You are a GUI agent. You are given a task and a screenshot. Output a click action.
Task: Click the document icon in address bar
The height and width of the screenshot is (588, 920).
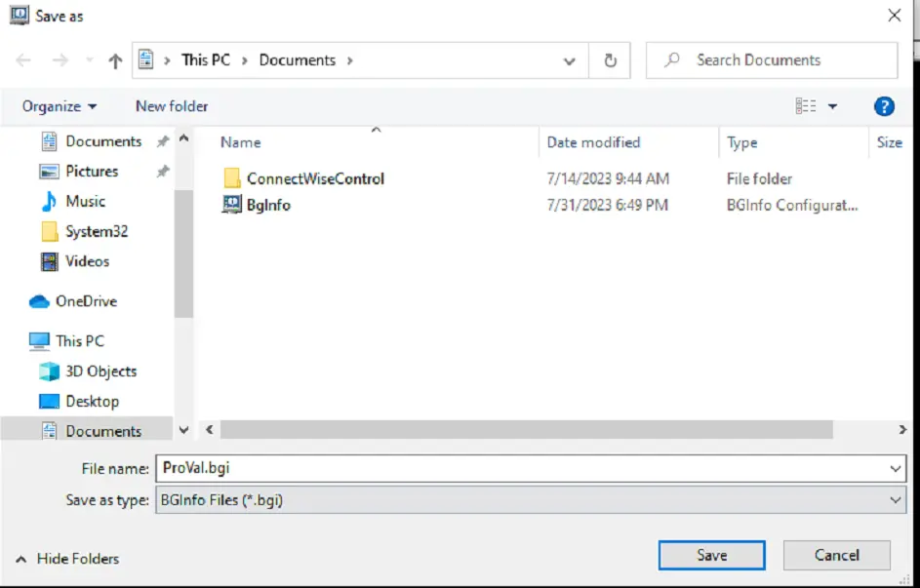tap(145, 59)
